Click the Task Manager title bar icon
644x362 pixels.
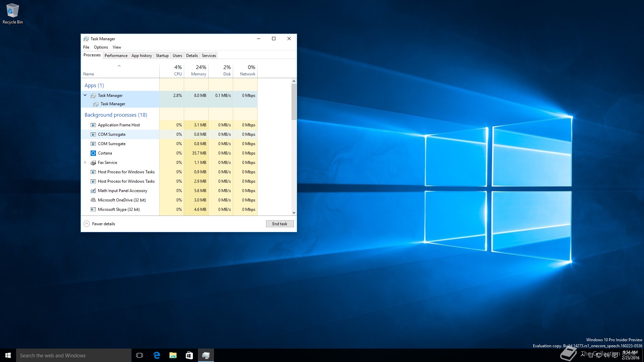[x=86, y=39]
